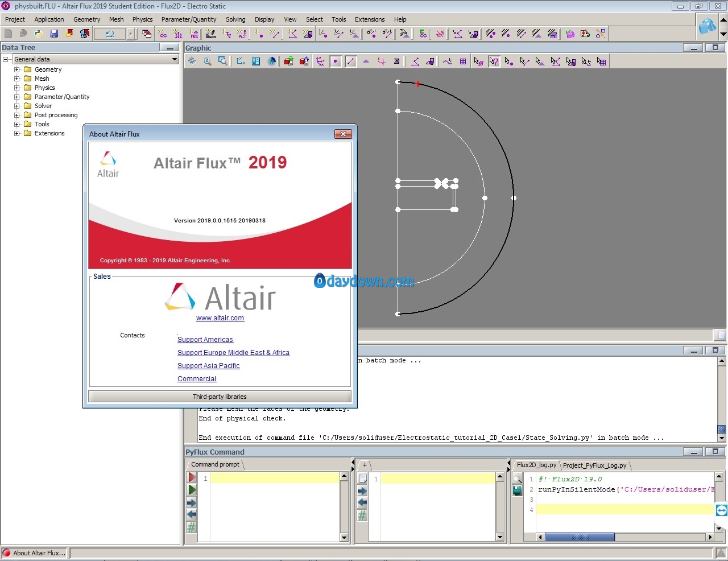Select the Command prompt tab
Image resolution: width=728 pixels, height=561 pixels.
(x=215, y=464)
